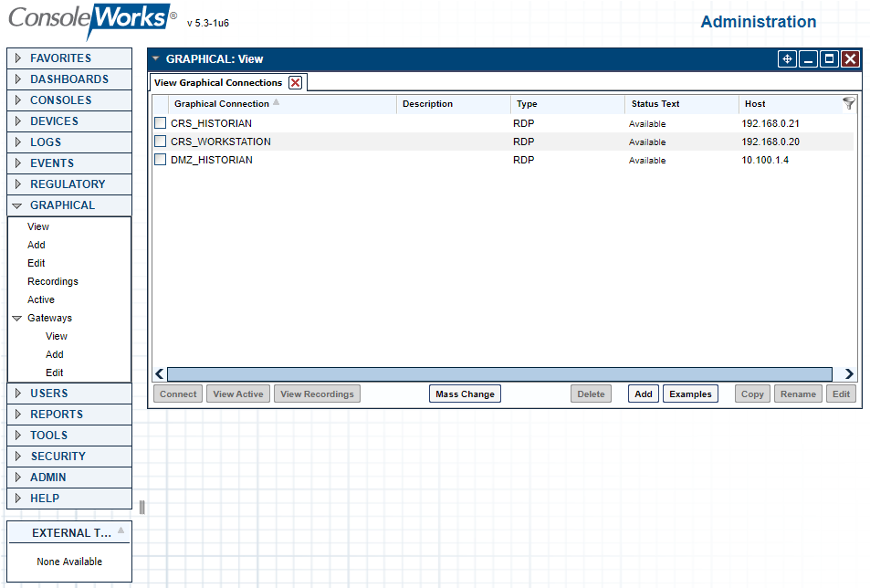
Task: Check the CRS_WORKSTATION row checkbox
Action: coord(160,142)
